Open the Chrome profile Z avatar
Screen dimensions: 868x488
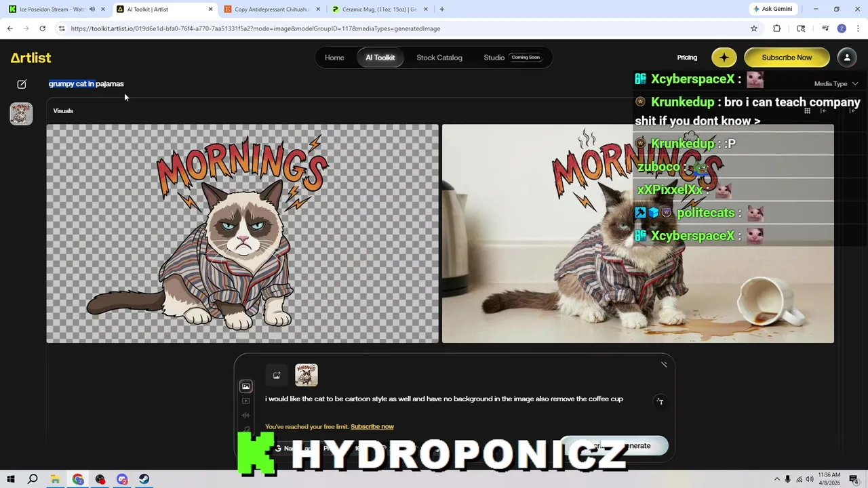tap(842, 28)
